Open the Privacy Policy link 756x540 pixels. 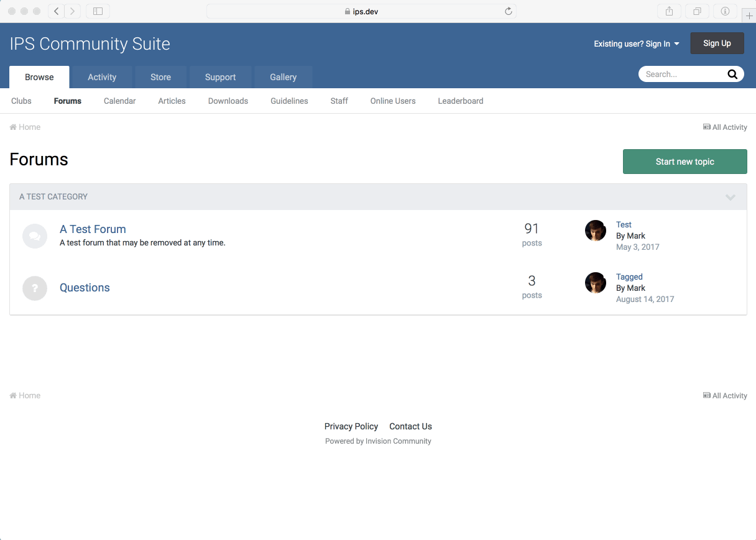click(351, 426)
